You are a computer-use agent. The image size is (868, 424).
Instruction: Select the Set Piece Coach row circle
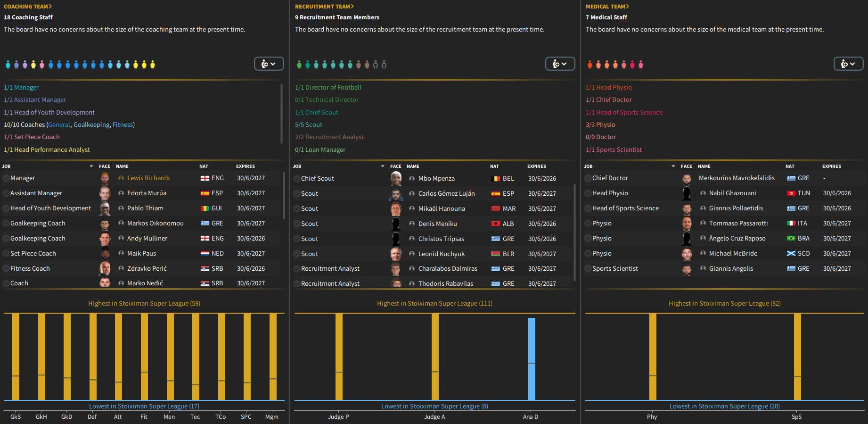(6, 254)
